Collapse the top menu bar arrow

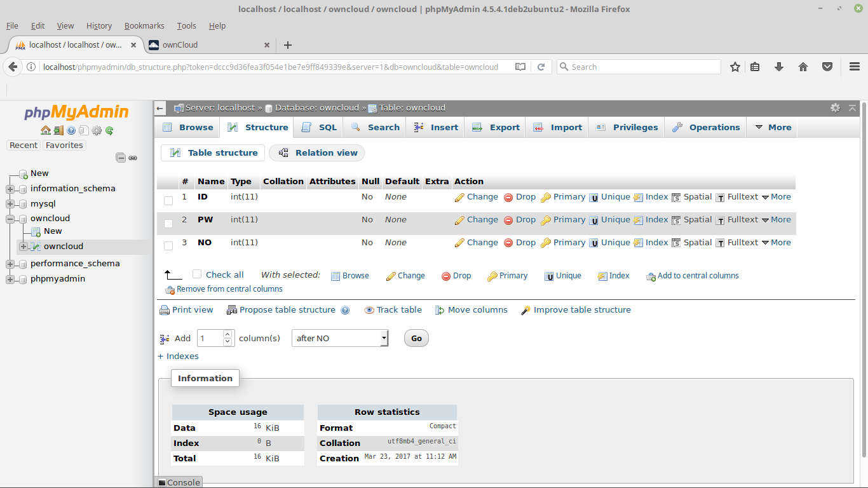pyautogui.click(x=852, y=108)
